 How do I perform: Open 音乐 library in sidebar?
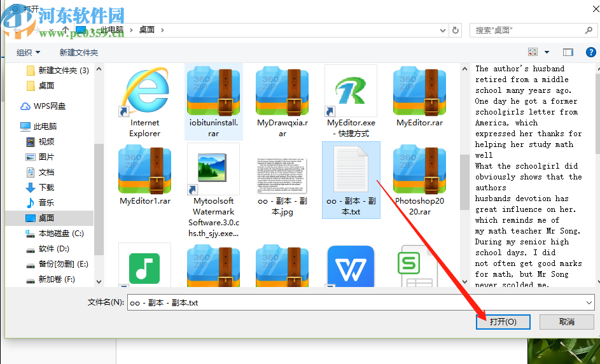tap(40, 203)
